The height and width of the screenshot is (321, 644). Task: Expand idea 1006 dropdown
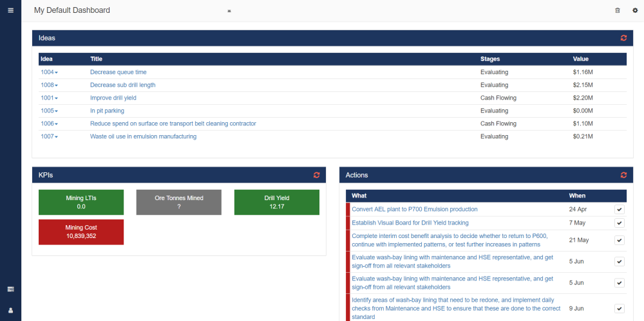coord(50,124)
